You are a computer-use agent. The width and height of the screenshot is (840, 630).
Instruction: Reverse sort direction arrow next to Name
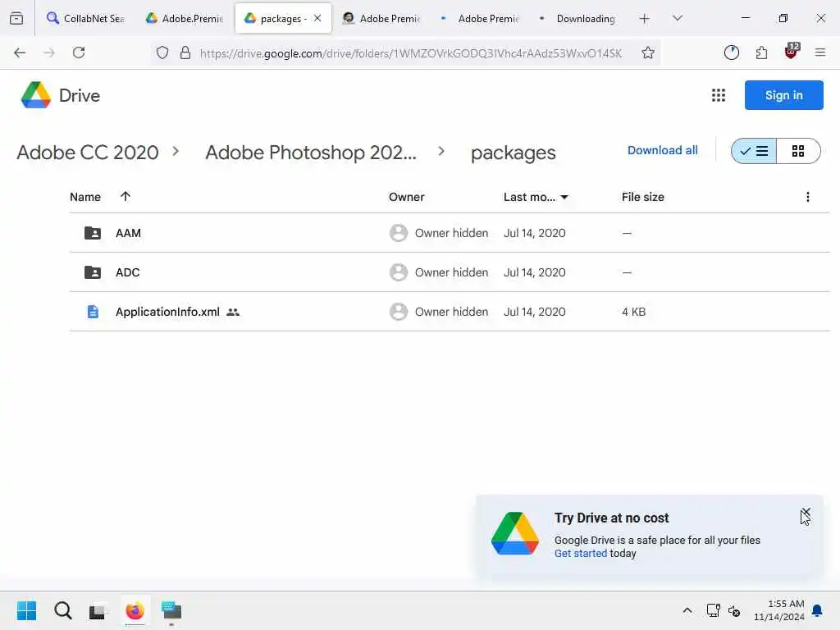126,197
